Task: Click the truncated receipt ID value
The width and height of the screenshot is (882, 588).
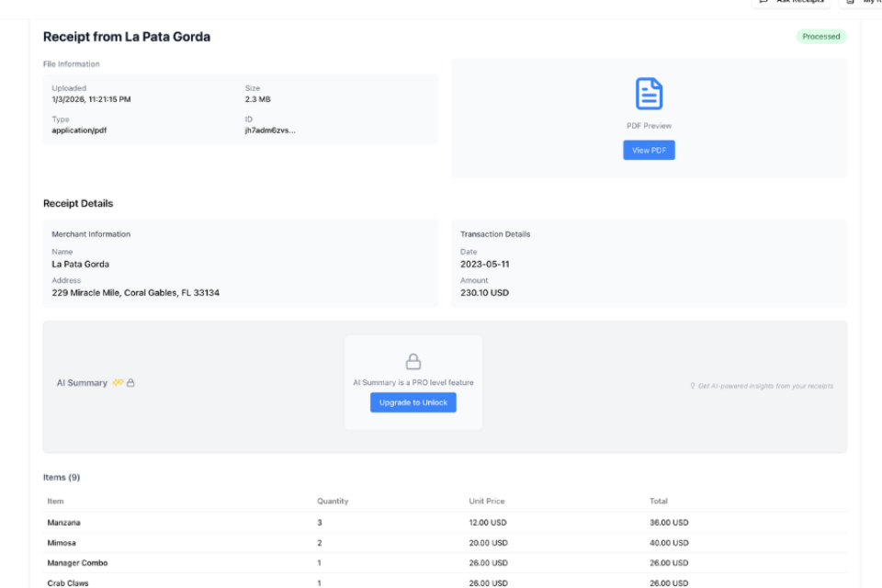Action: click(x=270, y=130)
